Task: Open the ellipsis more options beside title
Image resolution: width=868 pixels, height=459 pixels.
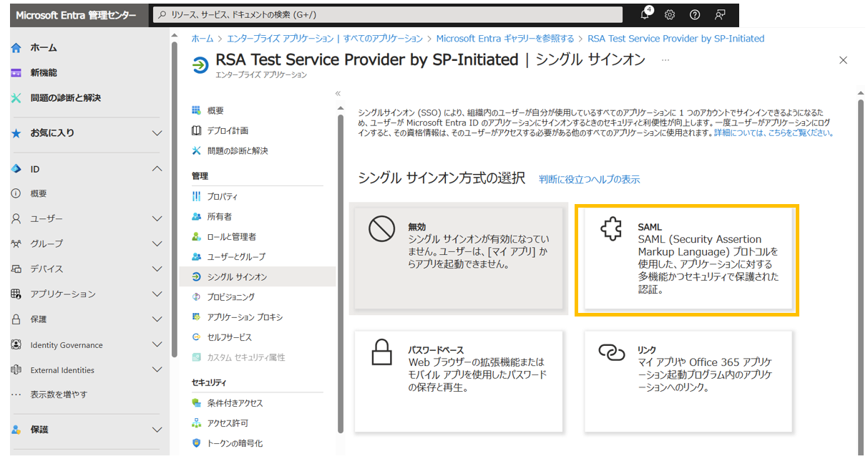Action: coord(665,60)
